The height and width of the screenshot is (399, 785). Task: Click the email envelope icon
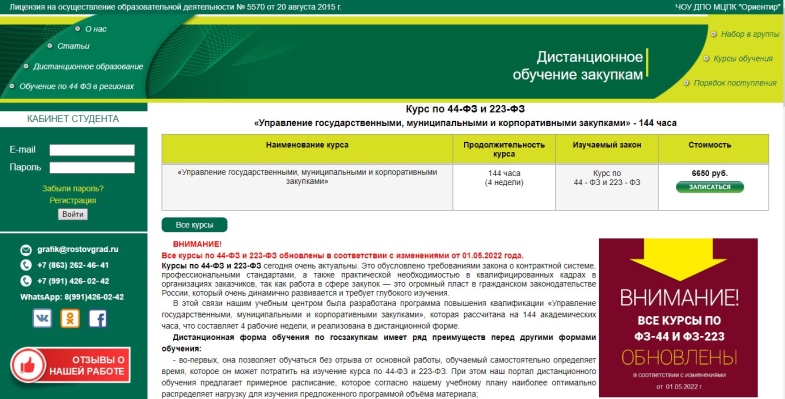coord(26,249)
